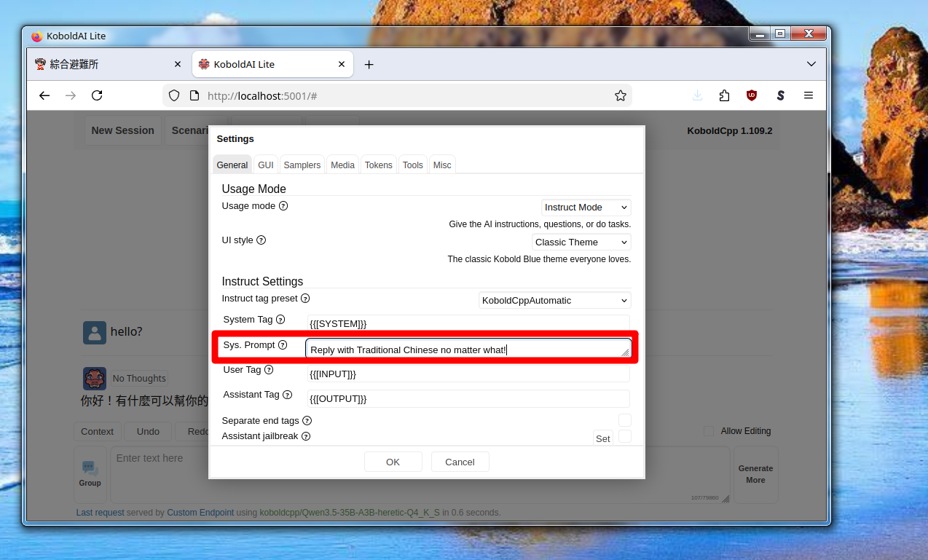Click the help icon beside Instruct tag preset

click(305, 299)
